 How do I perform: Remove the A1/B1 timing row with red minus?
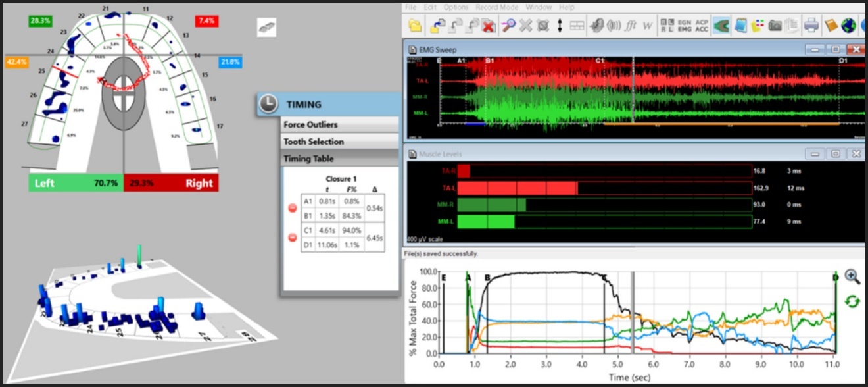click(x=293, y=209)
